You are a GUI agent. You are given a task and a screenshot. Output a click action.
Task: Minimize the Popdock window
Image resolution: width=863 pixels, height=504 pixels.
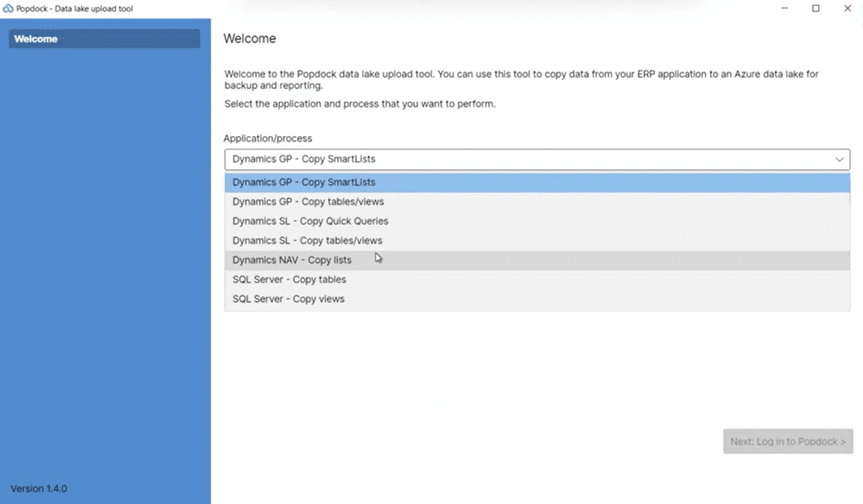tap(785, 9)
